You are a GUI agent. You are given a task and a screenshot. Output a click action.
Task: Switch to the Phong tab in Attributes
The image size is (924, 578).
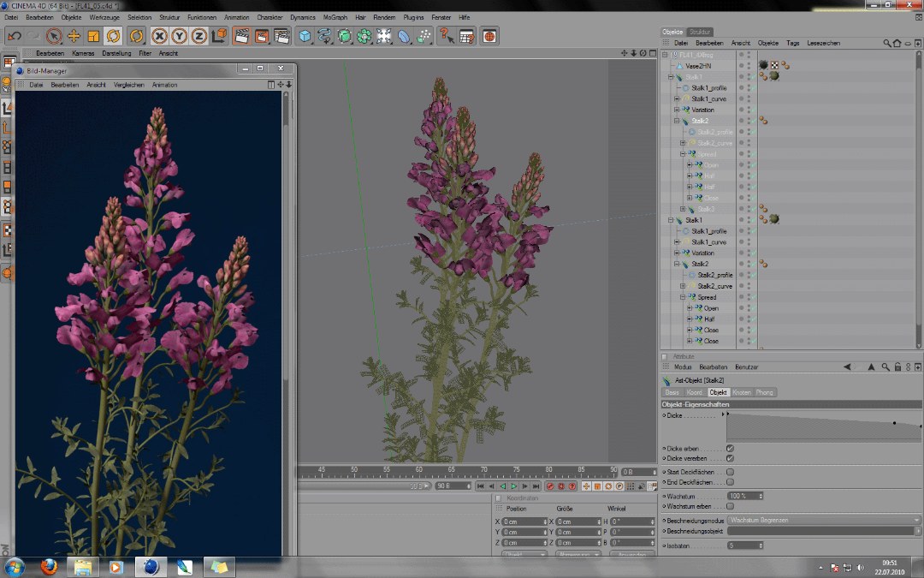coord(765,392)
